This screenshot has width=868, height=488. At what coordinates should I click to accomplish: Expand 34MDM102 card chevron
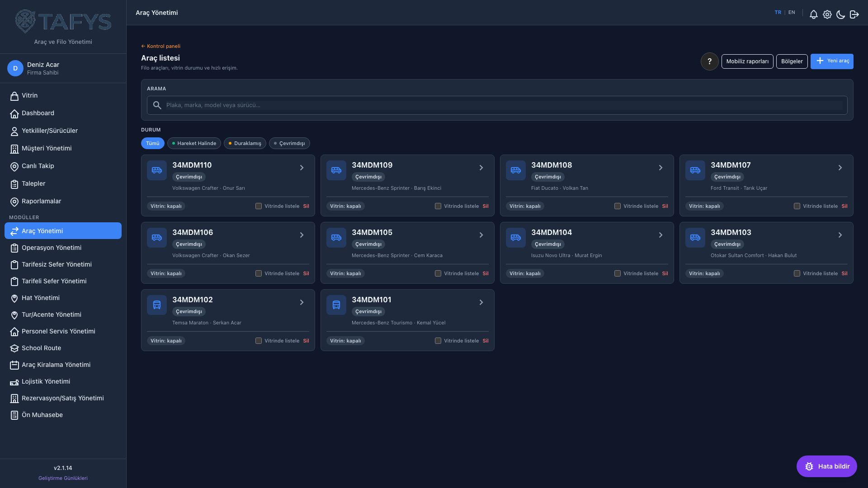point(302,302)
